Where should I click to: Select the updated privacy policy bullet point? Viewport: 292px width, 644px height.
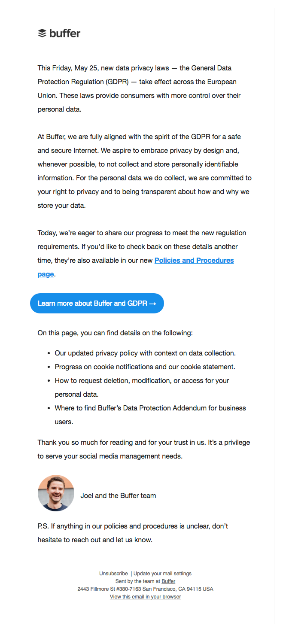[x=144, y=353]
